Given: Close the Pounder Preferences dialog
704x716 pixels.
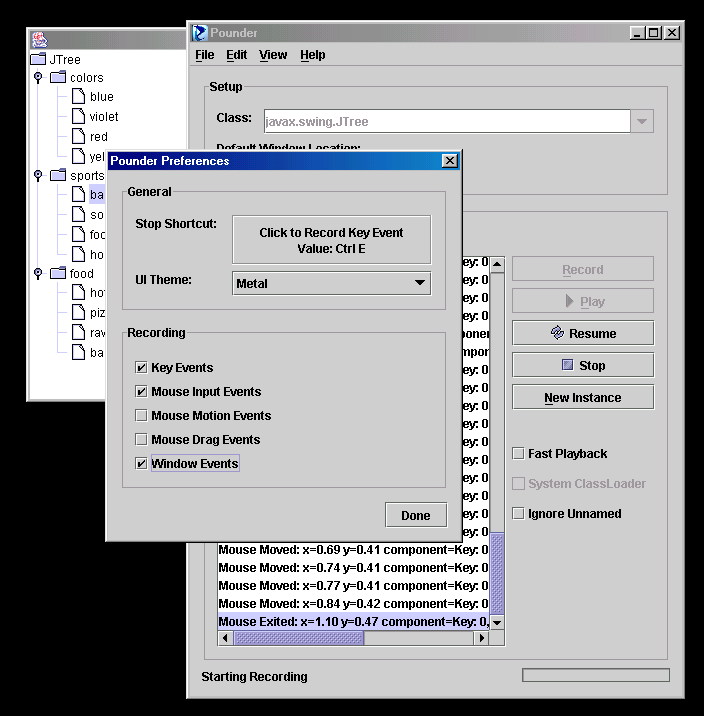Looking at the screenshot, I should click(450, 161).
